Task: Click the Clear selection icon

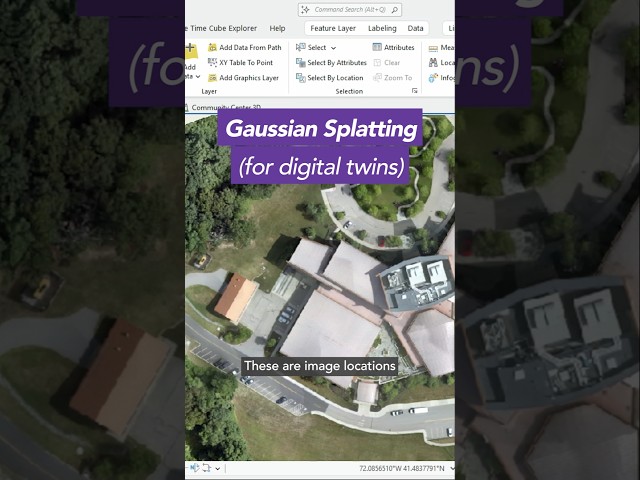Action: click(377, 62)
